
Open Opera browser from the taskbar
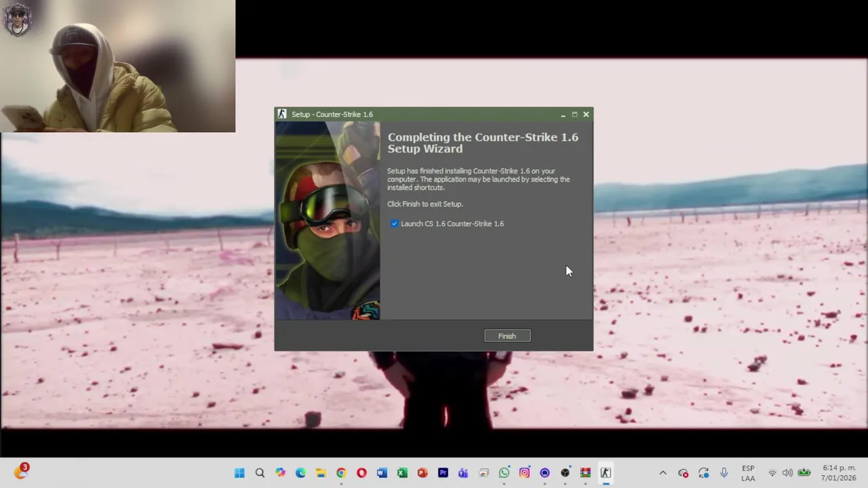pos(361,473)
